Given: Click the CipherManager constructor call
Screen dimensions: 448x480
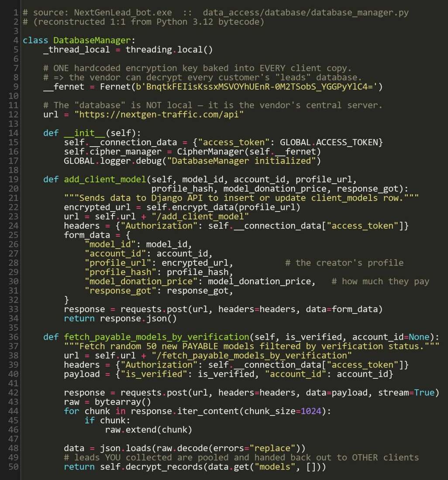Looking at the screenshot, I should tap(248, 151).
